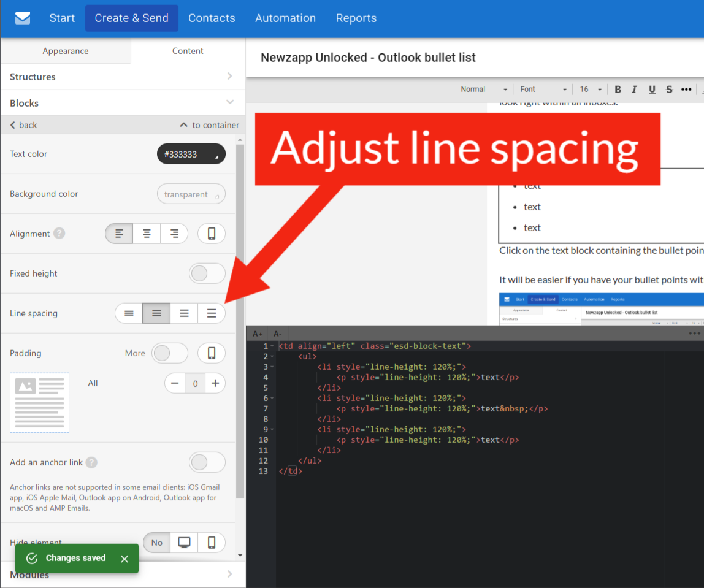Enable the Add an anchor link toggle
Viewport: 704px width, 588px height.
207,462
